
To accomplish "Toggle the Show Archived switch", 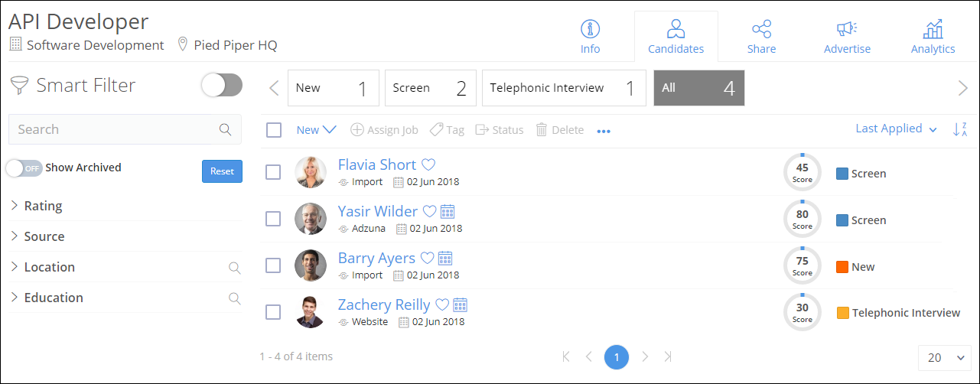I will 24,168.
